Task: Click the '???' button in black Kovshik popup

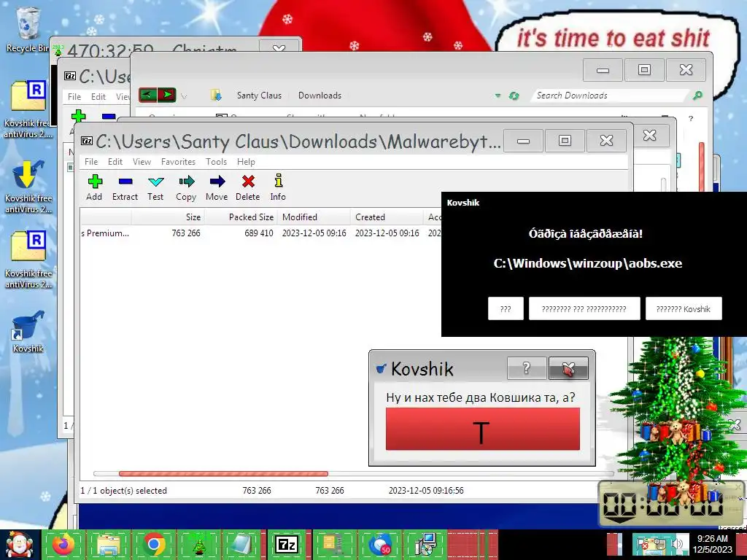Action: (506, 308)
